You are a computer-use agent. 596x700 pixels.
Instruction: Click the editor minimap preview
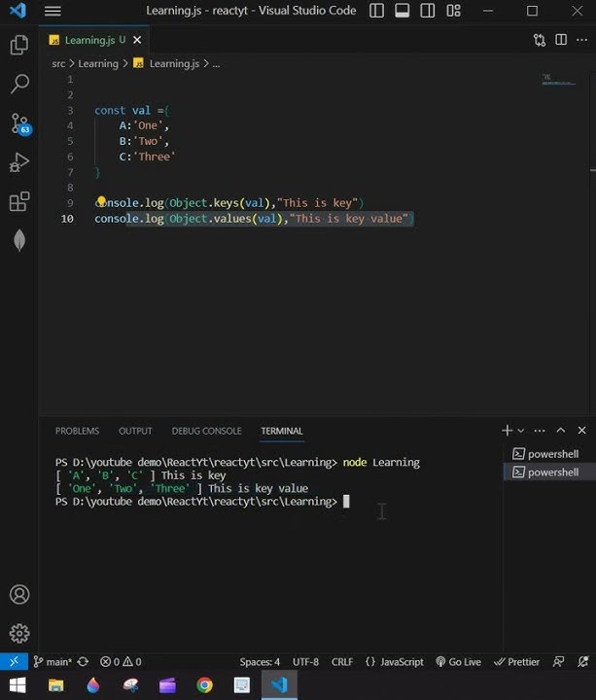click(x=559, y=81)
